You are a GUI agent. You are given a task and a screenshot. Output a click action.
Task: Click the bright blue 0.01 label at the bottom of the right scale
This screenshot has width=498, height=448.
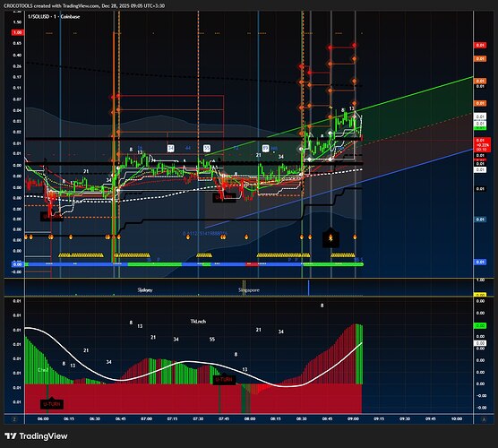pos(480,263)
